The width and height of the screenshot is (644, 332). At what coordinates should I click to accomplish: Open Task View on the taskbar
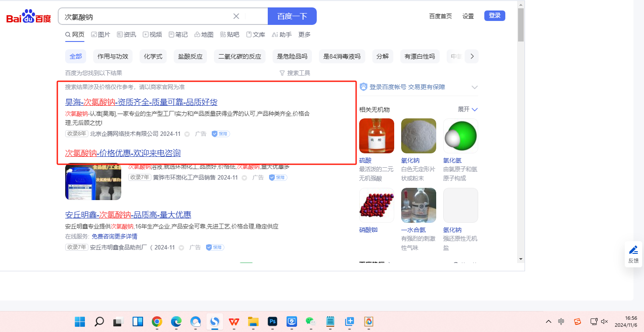tap(118, 322)
